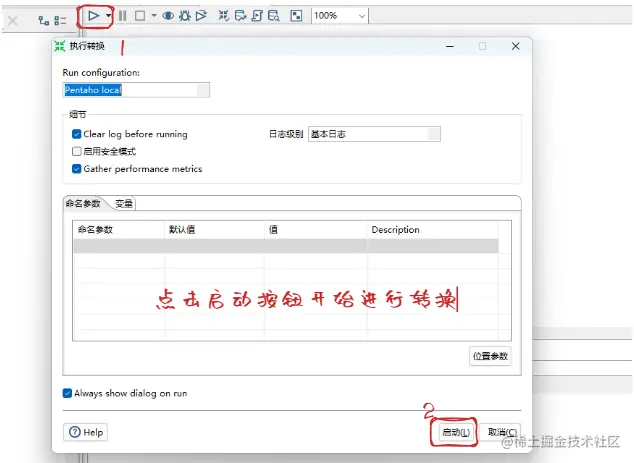Click the 取消(C) cancel button

(501, 432)
